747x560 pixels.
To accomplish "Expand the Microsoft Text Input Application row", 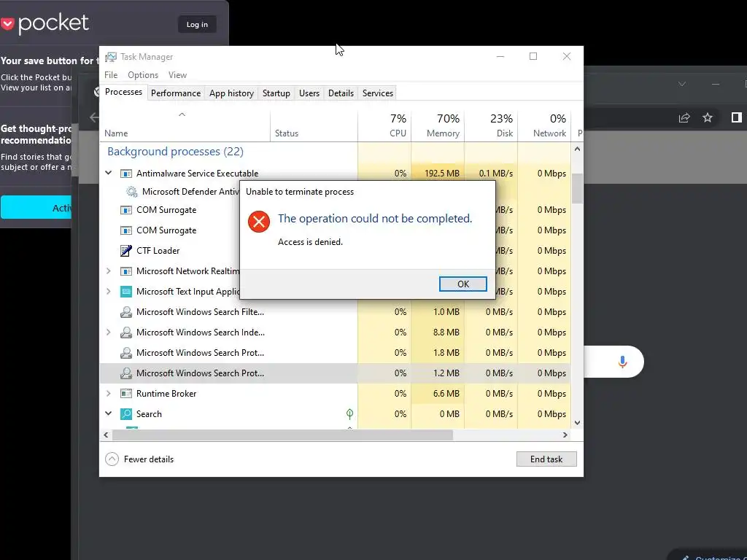I will pyautogui.click(x=109, y=292).
